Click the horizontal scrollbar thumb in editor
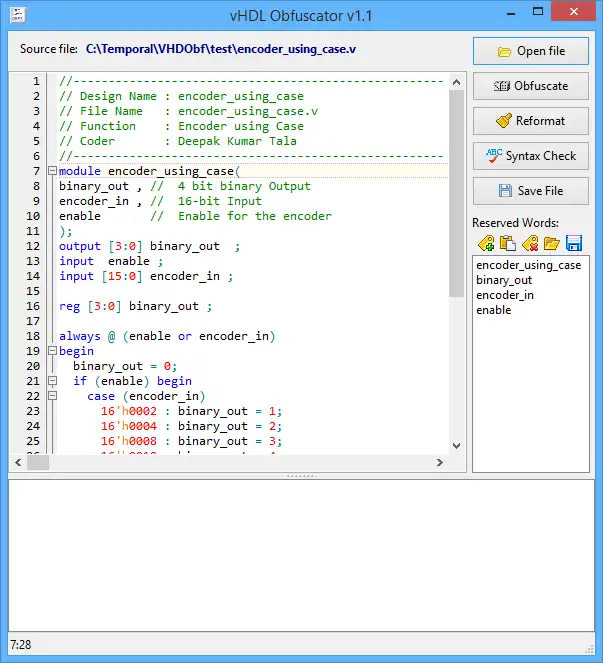 pos(38,463)
